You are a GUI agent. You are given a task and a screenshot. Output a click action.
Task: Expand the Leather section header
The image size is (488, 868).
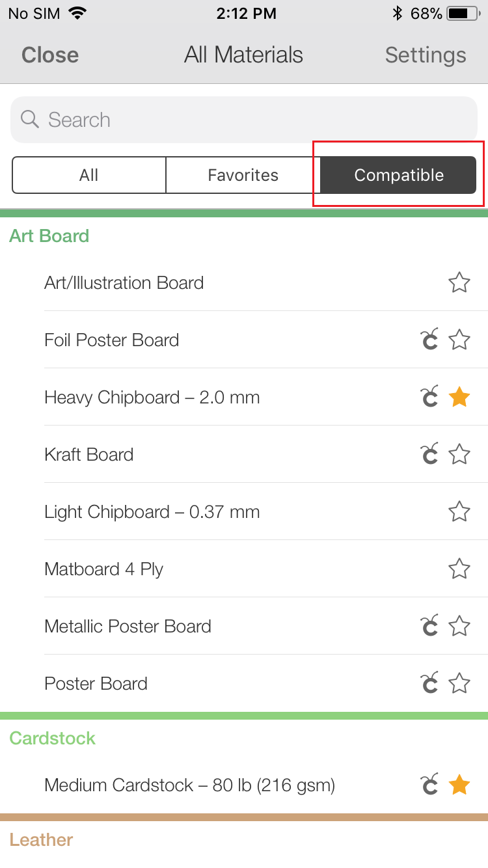(41, 839)
